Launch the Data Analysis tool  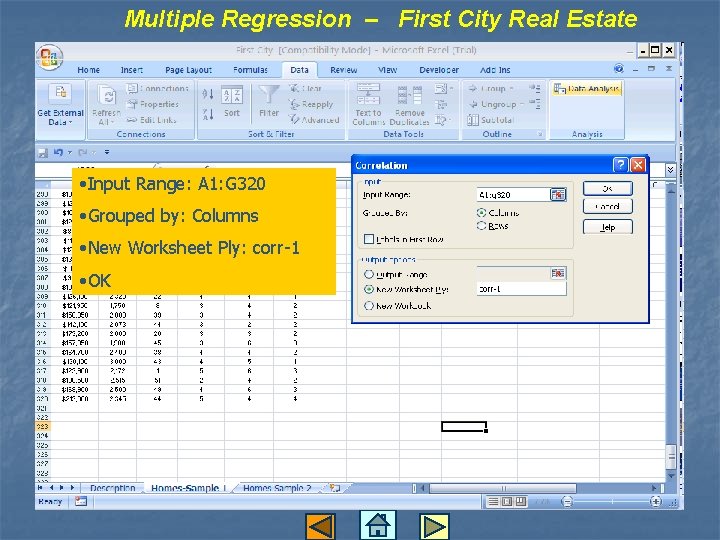coord(587,89)
